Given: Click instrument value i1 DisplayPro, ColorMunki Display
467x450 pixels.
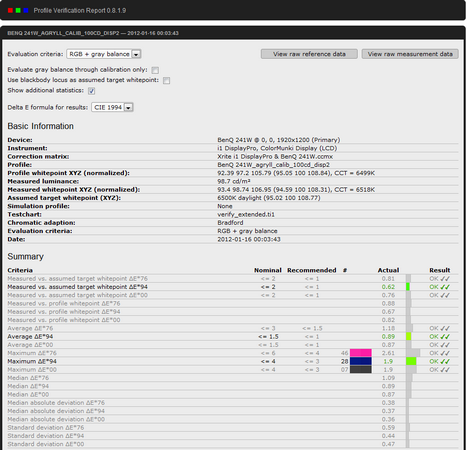Looking at the screenshot, I should pyautogui.click(x=277, y=148).
